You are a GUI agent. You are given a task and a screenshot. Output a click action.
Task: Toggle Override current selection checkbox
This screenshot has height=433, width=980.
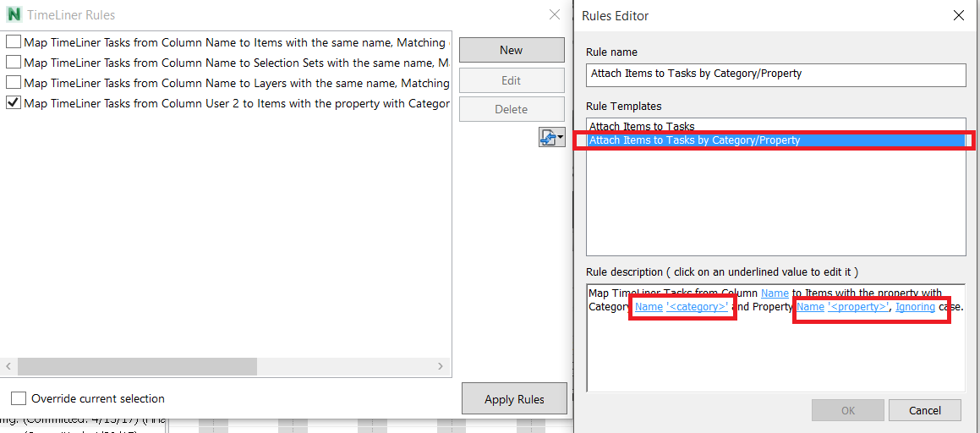[18, 398]
